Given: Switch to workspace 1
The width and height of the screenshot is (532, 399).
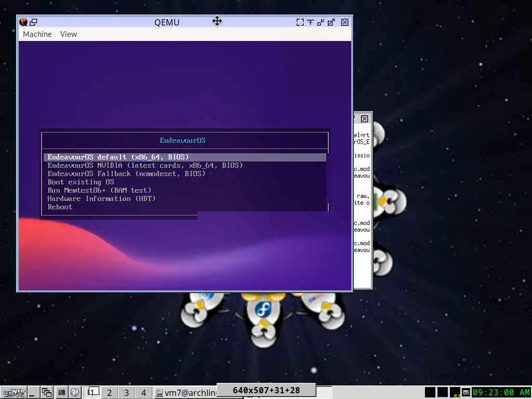Looking at the screenshot, I should pos(92,393).
